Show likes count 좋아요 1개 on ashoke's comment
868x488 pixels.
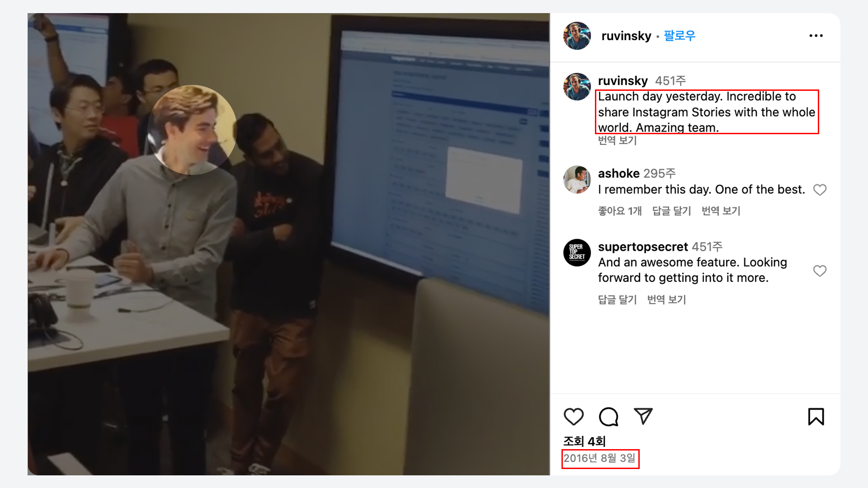pos(620,211)
